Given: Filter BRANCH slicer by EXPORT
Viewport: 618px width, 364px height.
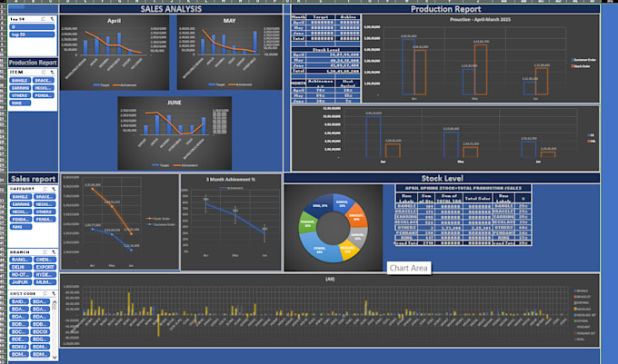Looking at the screenshot, I should [x=45, y=267].
